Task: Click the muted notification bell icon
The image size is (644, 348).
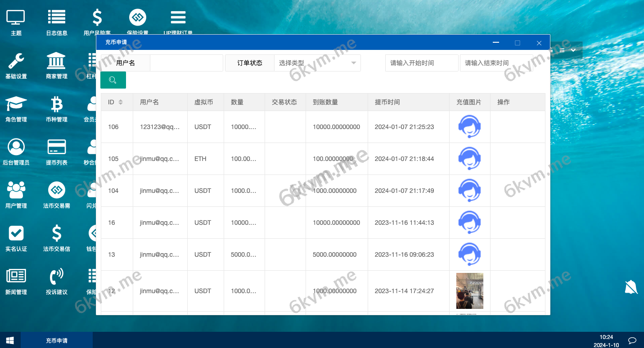Action: (x=631, y=286)
